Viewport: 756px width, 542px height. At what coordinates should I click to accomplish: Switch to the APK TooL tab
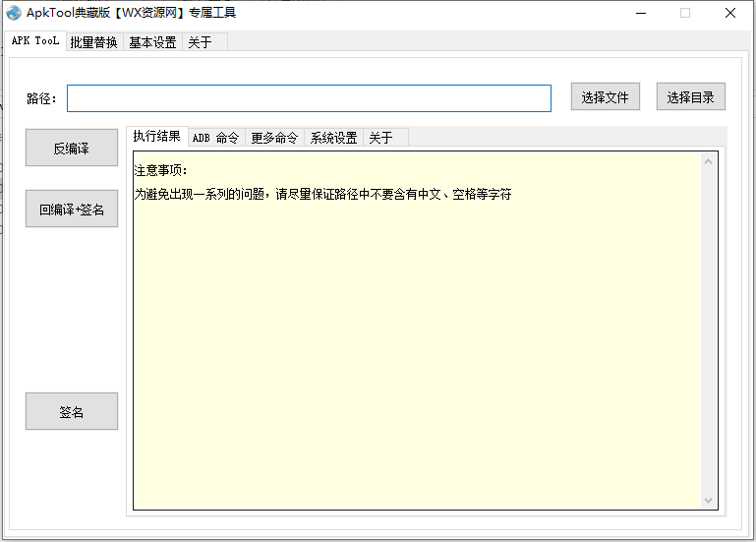coord(35,41)
